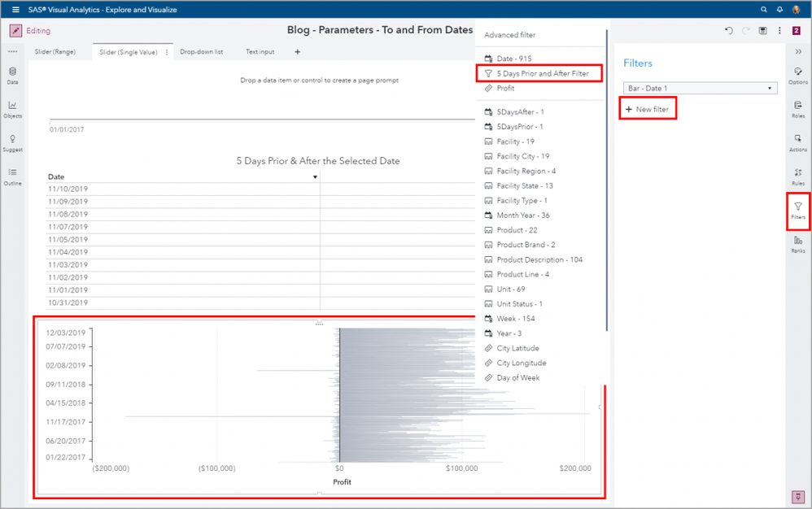Select the 10/31/2019 table row
This screenshot has width=812, height=509.
click(260, 302)
